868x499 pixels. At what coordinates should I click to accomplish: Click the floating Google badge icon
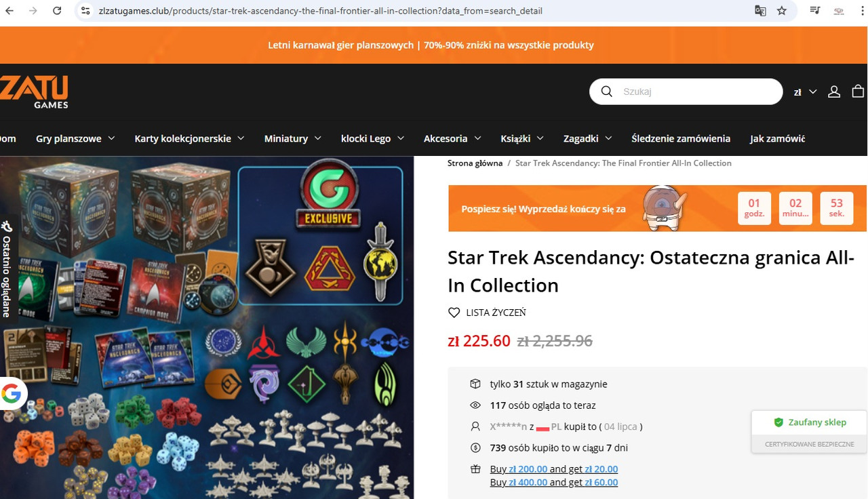click(x=12, y=394)
